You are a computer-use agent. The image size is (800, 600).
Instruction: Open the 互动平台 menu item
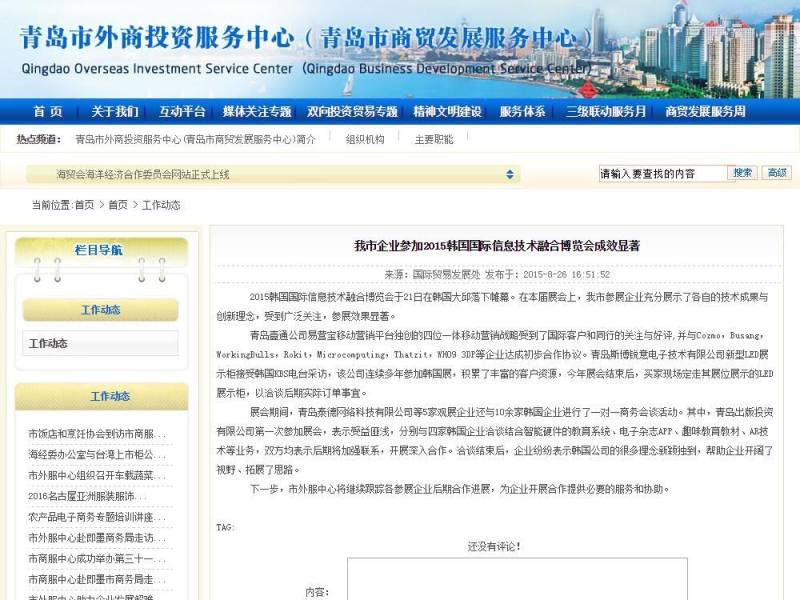point(180,111)
